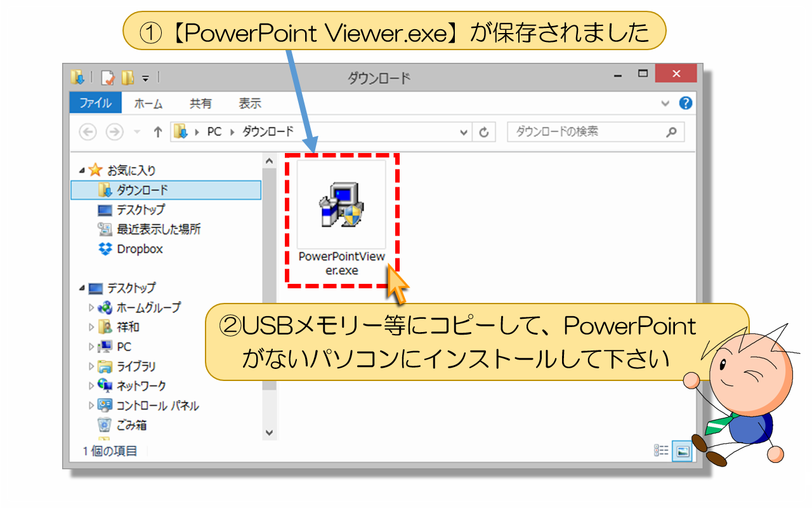Expand the コントロール パネル tree node
This screenshot has width=812, height=508.
tap(92, 406)
